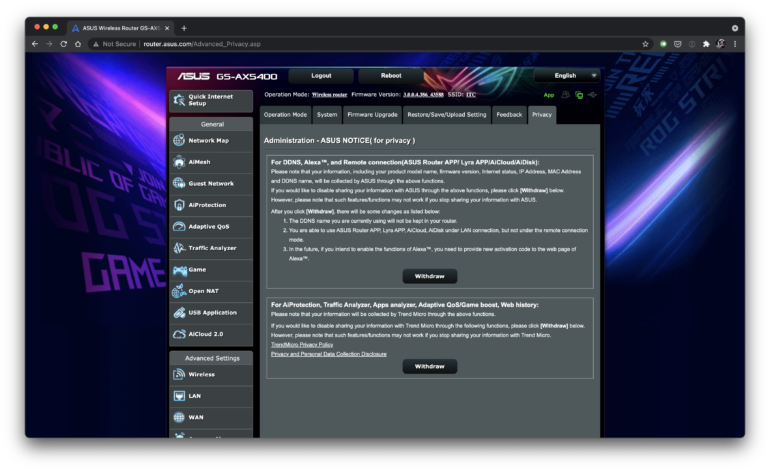
Task: Click the Logout button
Action: [x=321, y=76]
